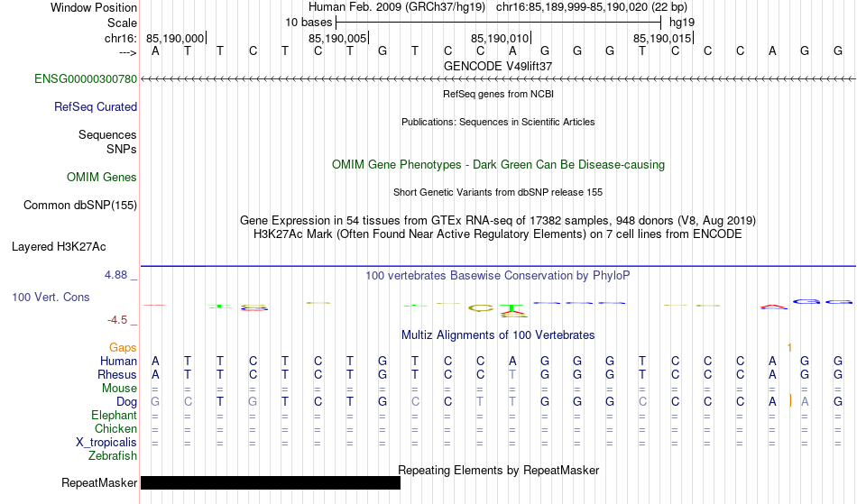857x504 pixels.
Task: Click the black RepeatMasker repeat element bar
Action: point(271,482)
